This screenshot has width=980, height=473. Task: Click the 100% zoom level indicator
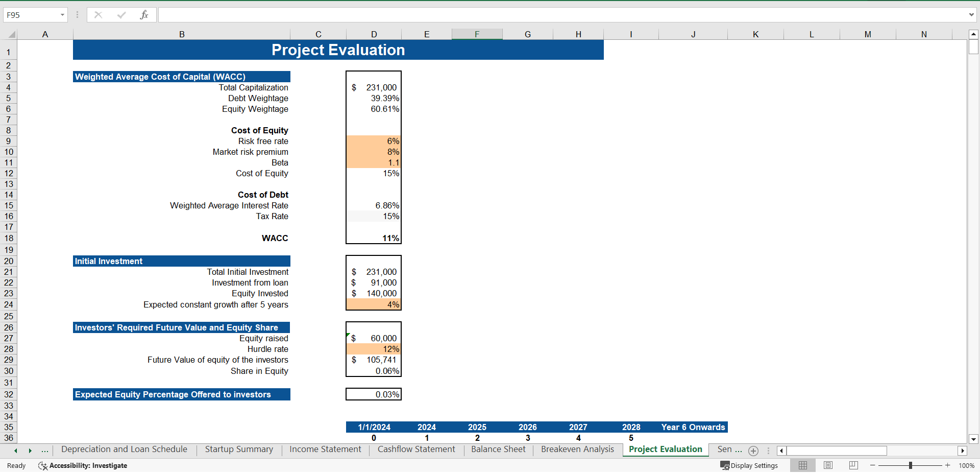pos(967,465)
